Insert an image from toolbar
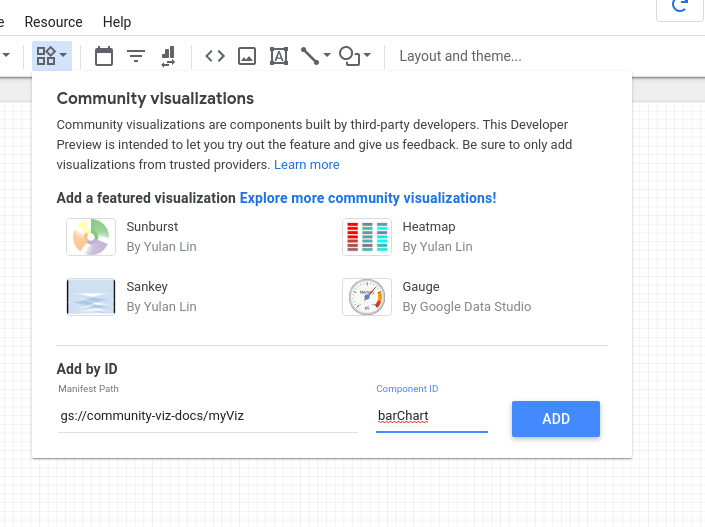 tap(247, 56)
